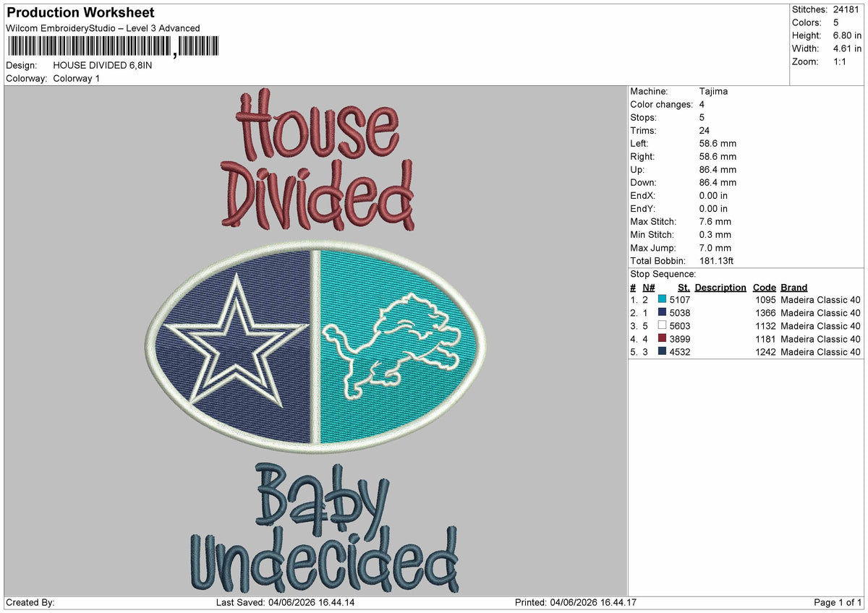Click the red 3899 color swatch
This screenshot has width=868, height=613.
[662, 339]
